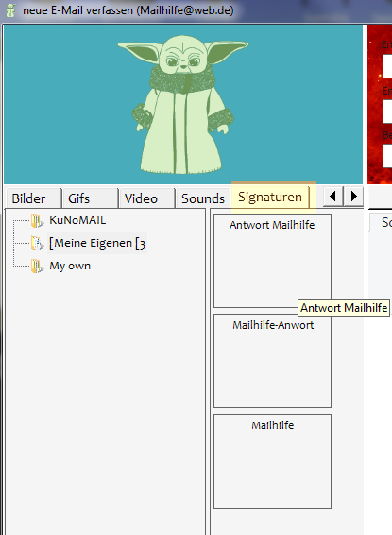The width and height of the screenshot is (392, 535).
Task: Click the My own folder icon
Action: 37,267
